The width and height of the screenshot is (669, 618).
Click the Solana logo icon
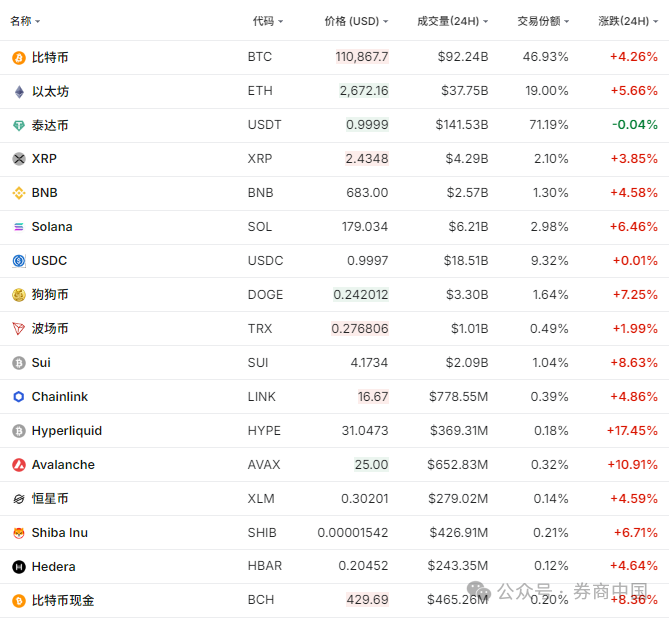click(18, 227)
